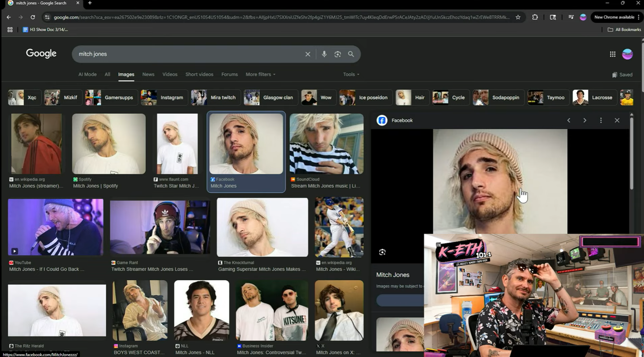Open the Chrome media control icon
This screenshot has height=357, width=644.
click(571, 17)
